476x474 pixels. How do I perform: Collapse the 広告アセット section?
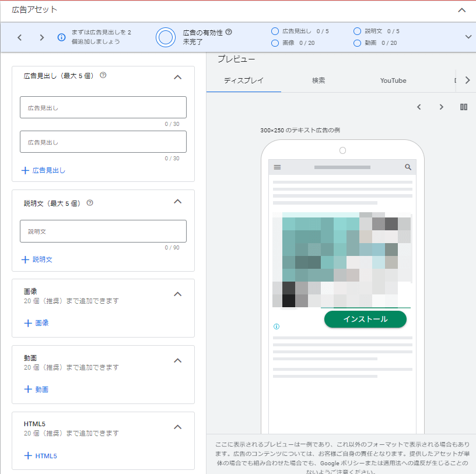click(x=462, y=10)
